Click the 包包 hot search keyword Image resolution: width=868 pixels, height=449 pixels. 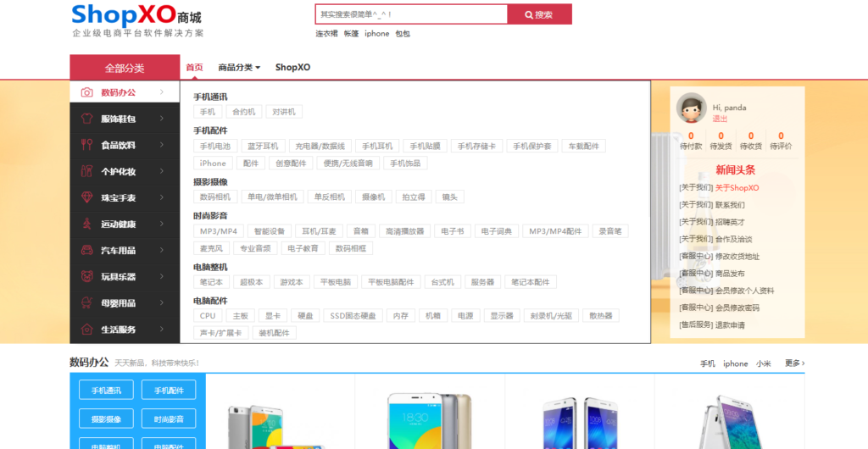[x=403, y=34]
